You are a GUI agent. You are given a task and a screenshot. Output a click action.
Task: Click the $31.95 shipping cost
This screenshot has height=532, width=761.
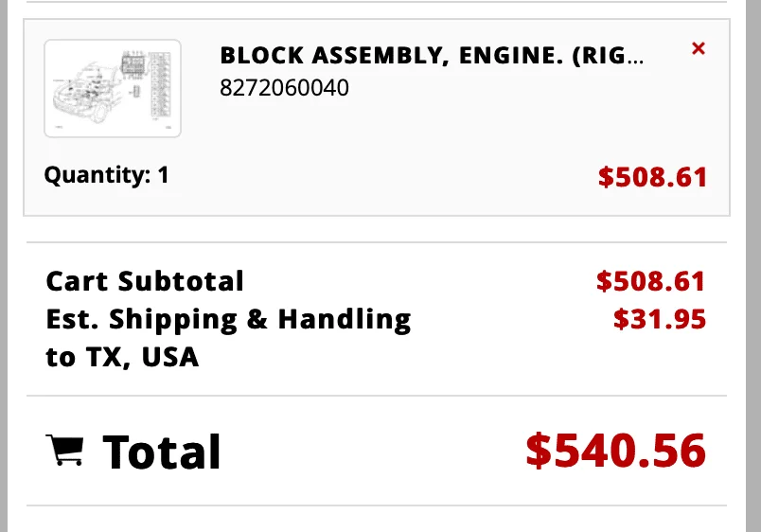(x=659, y=319)
